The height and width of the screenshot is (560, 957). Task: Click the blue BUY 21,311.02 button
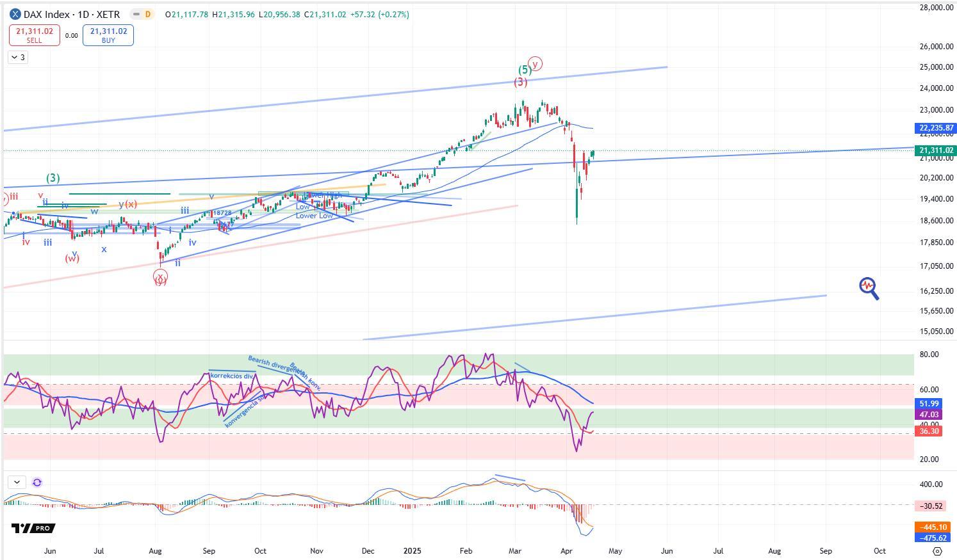(108, 35)
